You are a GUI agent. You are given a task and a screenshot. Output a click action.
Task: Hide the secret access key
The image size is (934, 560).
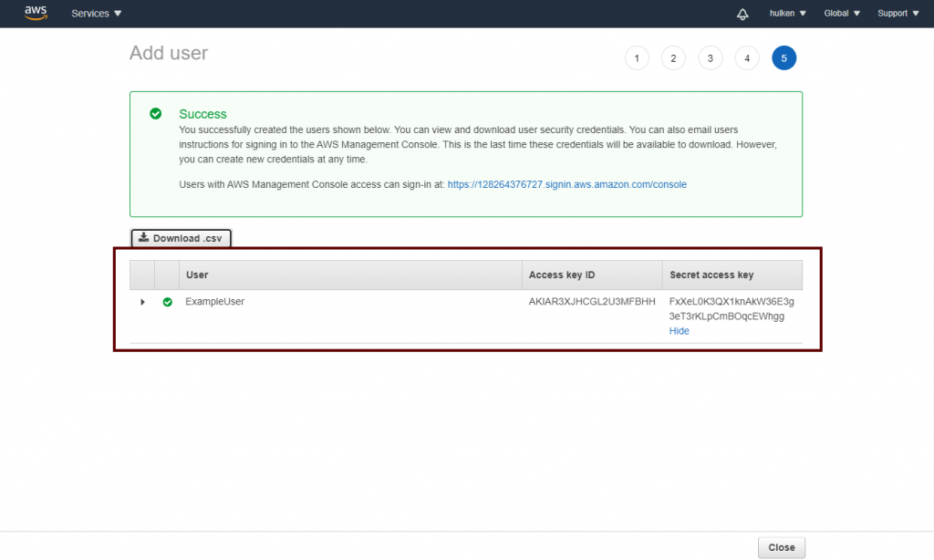tap(679, 331)
